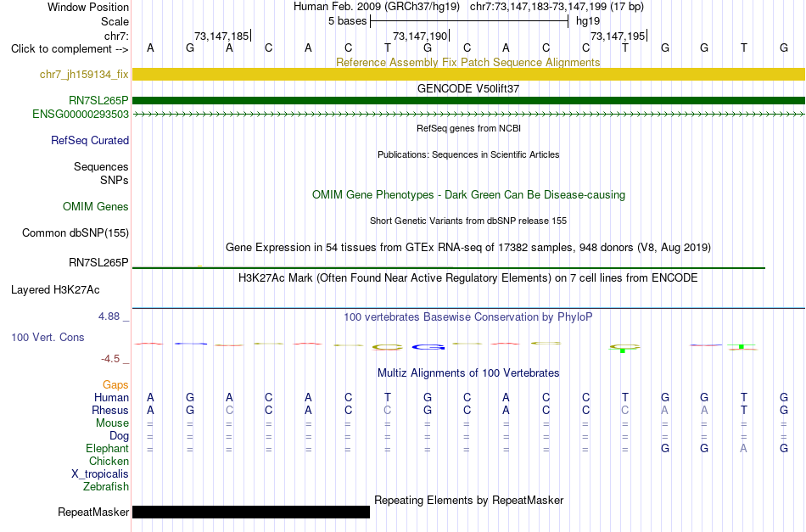This screenshot has width=806, height=532.
Task: Select the ENSG00000293503 arrowed intron line
Action: [x=469, y=114]
